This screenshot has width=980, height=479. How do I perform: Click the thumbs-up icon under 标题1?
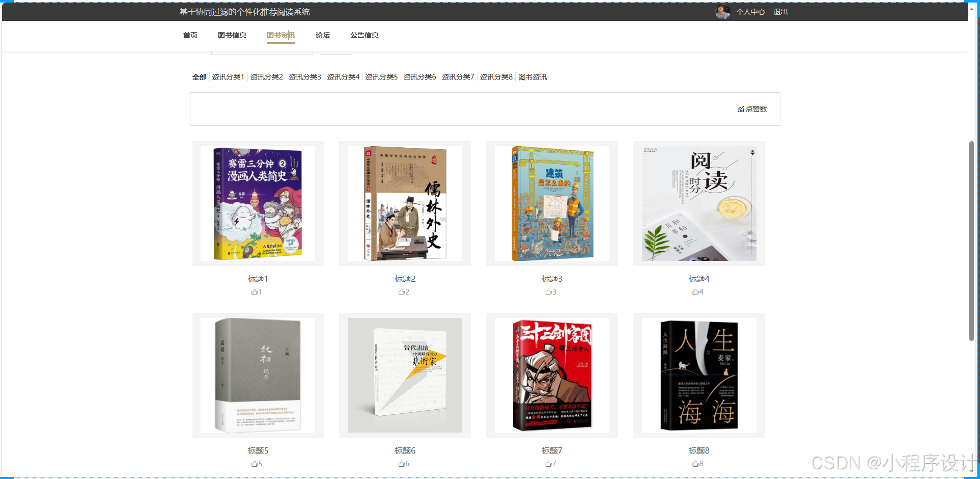(254, 292)
